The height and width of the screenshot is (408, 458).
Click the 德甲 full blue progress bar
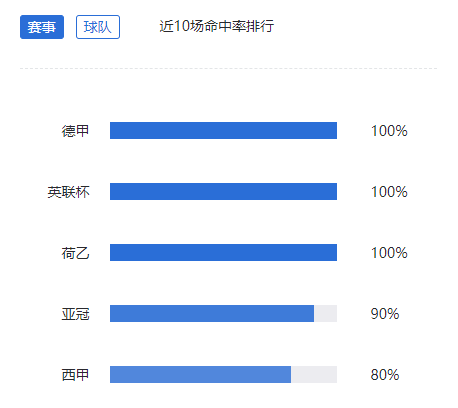tap(223, 130)
